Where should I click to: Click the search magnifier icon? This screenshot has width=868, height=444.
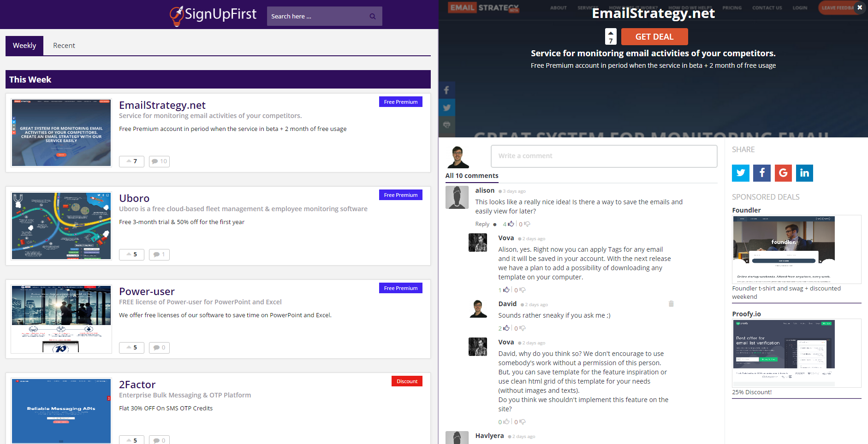pyautogui.click(x=373, y=16)
